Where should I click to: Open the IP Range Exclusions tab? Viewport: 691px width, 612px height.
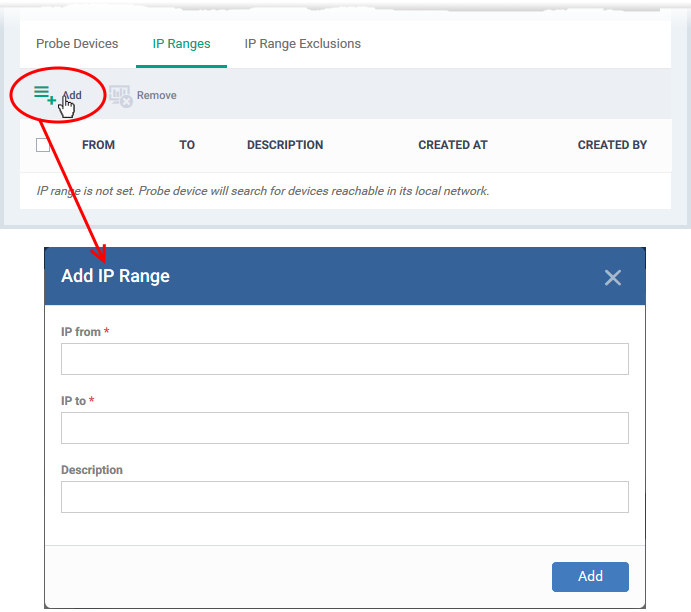point(302,44)
